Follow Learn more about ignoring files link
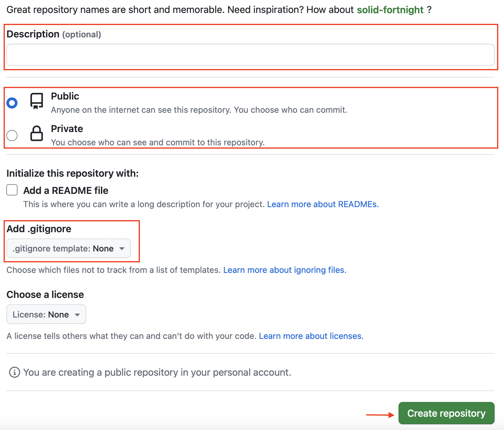Image resolution: width=504 pixels, height=430 pixels. pyautogui.click(x=285, y=270)
